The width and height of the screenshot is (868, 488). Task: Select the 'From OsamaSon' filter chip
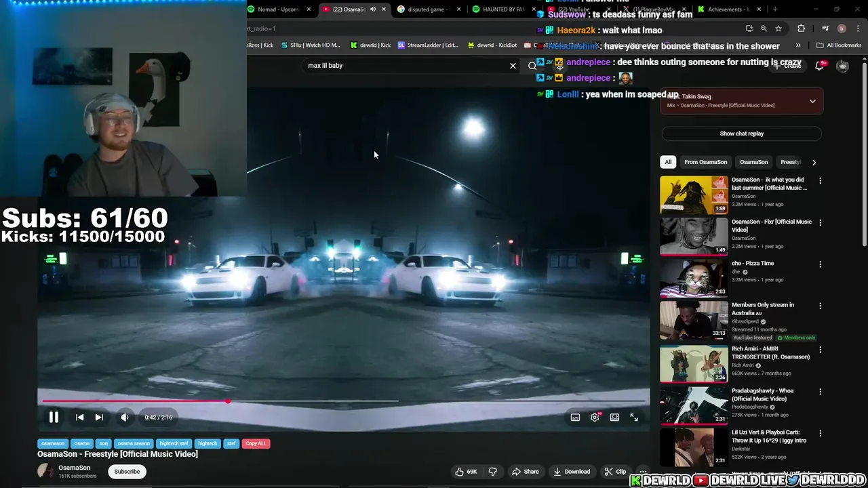(x=705, y=162)
